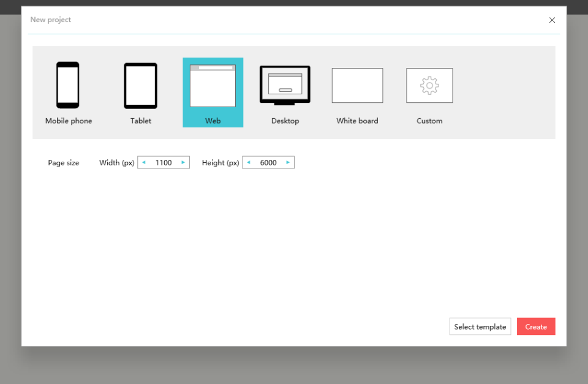The height and width of the screenshot is (384, 588).
Task: Choose the Tablet device icon
Action: click(140, 86)
